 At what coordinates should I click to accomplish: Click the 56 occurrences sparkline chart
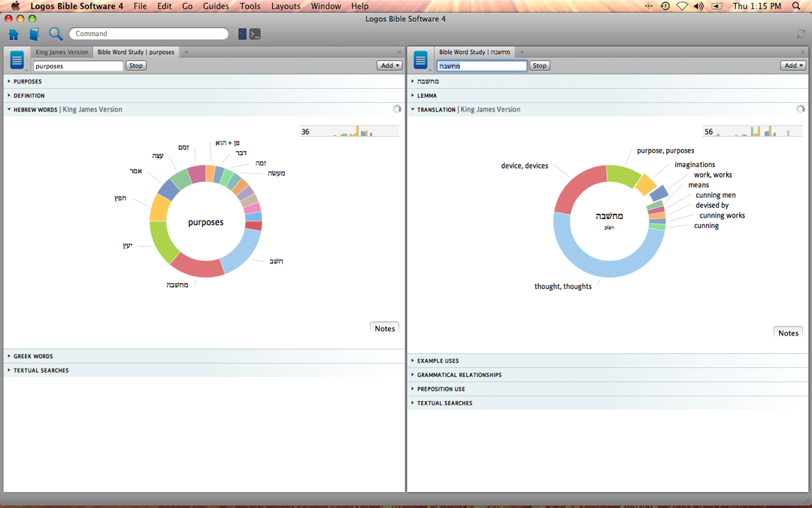(753, 132)
